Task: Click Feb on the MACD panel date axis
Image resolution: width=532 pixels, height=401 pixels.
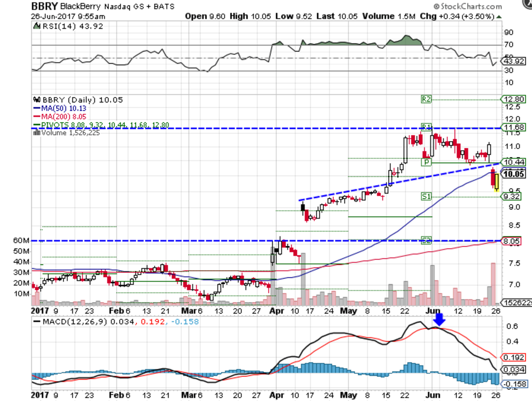Action: point(116,395)
